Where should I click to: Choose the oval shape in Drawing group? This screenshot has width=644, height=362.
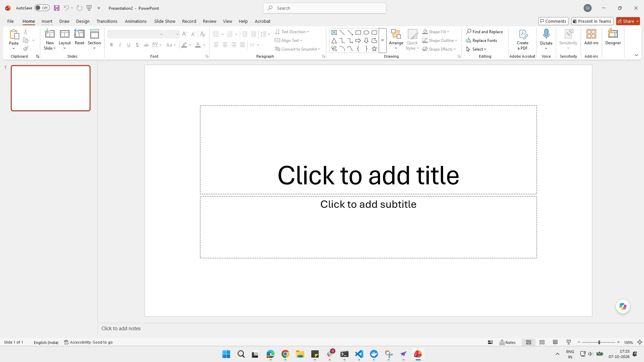[x=366, y=33]
